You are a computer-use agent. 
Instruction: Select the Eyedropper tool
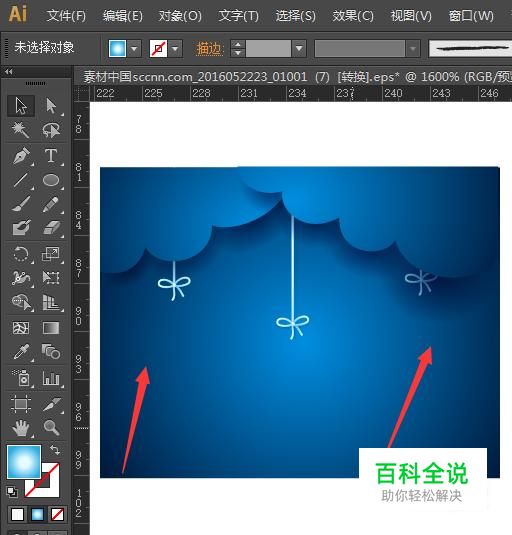[21, 352]
